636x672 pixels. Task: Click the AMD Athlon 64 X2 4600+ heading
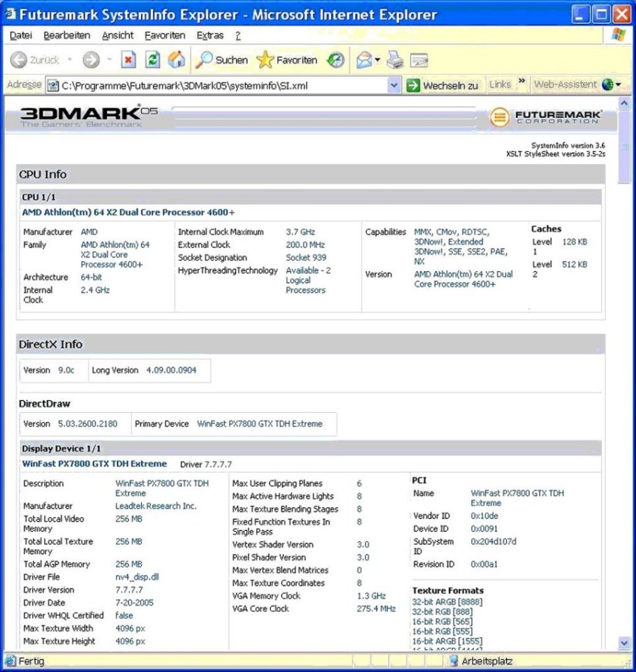point(128,212)
